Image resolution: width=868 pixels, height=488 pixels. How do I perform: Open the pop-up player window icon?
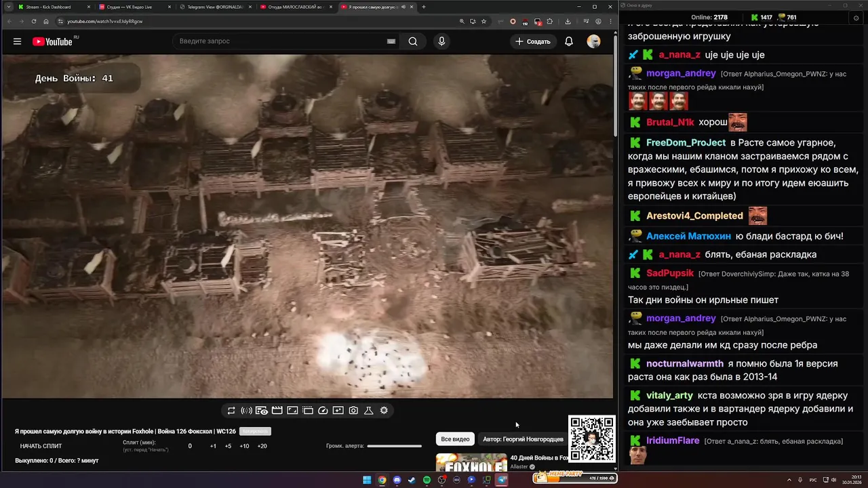(x=307, y=411)
